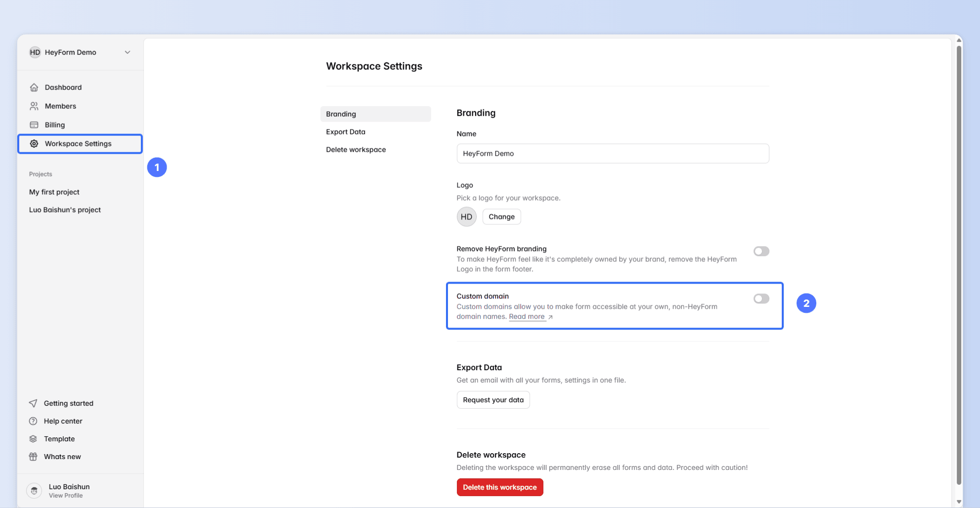Expand the HeyForm Demo workspace switcher chevron
Image resolution: width=980 pixels, height=508 pixels.
tap(128, 52)
